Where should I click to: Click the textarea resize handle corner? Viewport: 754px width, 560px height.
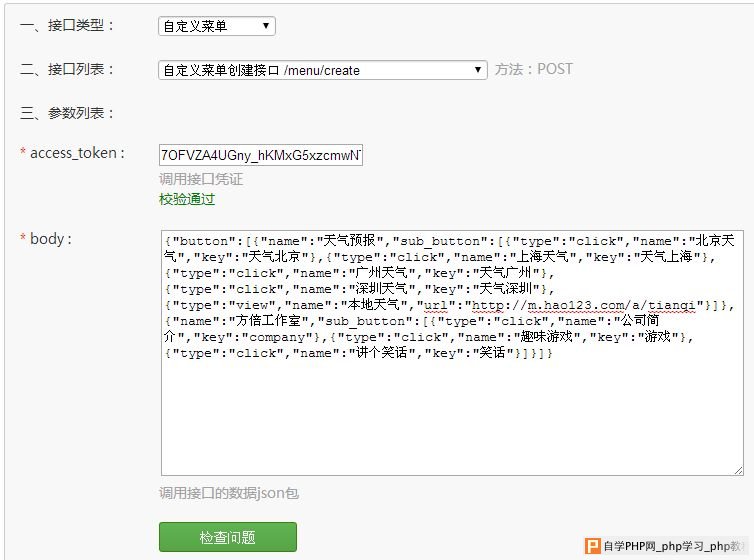click(739, 471)
